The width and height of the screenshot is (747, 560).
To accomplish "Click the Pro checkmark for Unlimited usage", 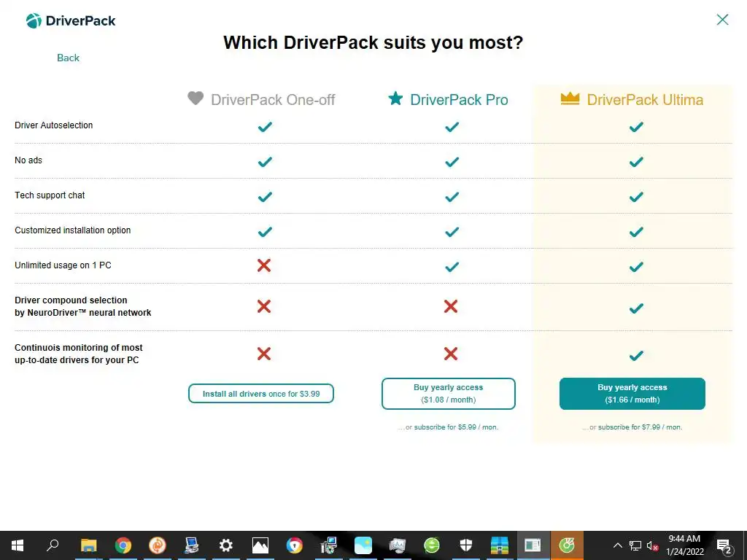I will [x=452, y=267].
